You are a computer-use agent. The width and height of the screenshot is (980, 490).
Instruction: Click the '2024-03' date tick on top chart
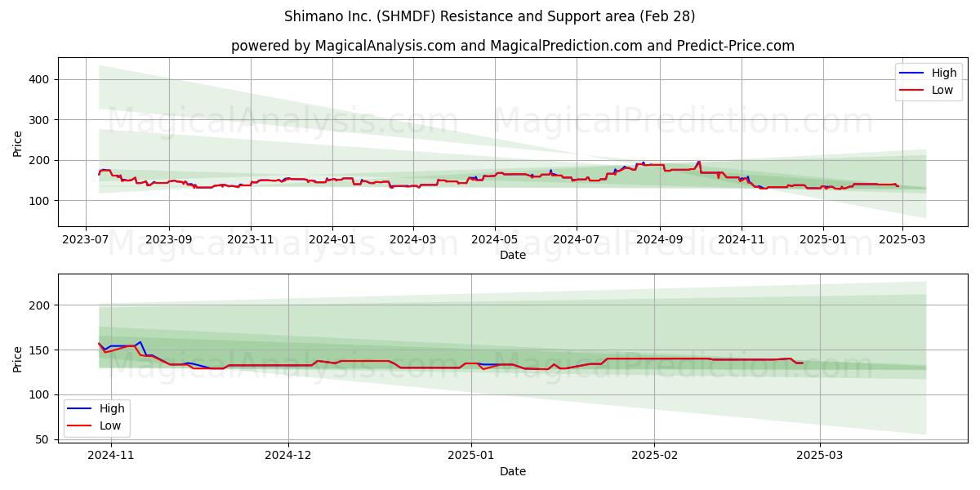tap(412, 241)
